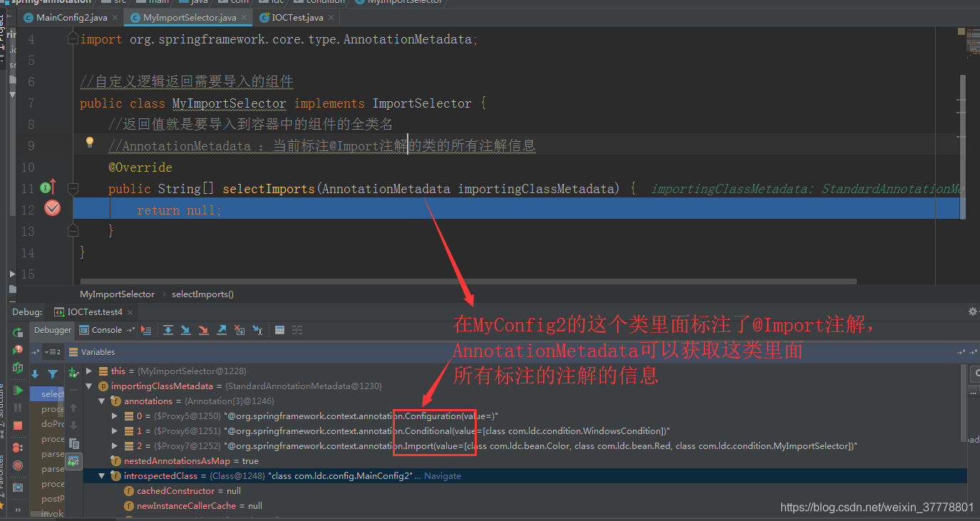Switch to MyImportSelector.java tab
980x521 pixels.
click(190, 17)
